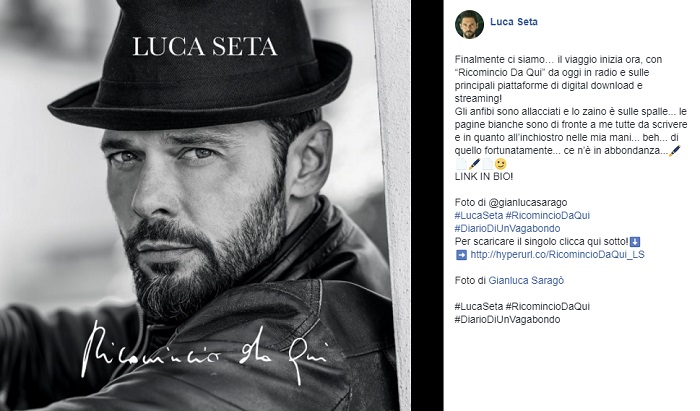Viewport: 700px width, 411px height.
Task: Click the handwritten 'Ricomincio da Qui' signature
Action: 203,353
